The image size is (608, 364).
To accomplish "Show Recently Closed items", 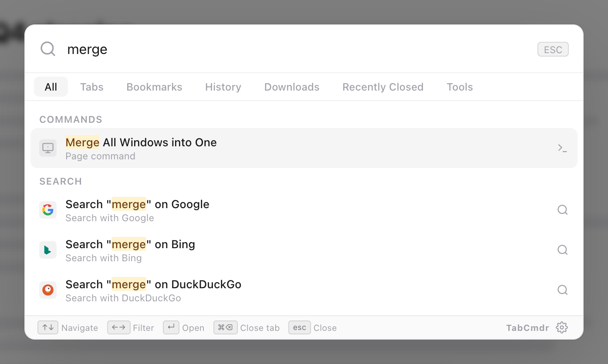I will pos(383,87).
